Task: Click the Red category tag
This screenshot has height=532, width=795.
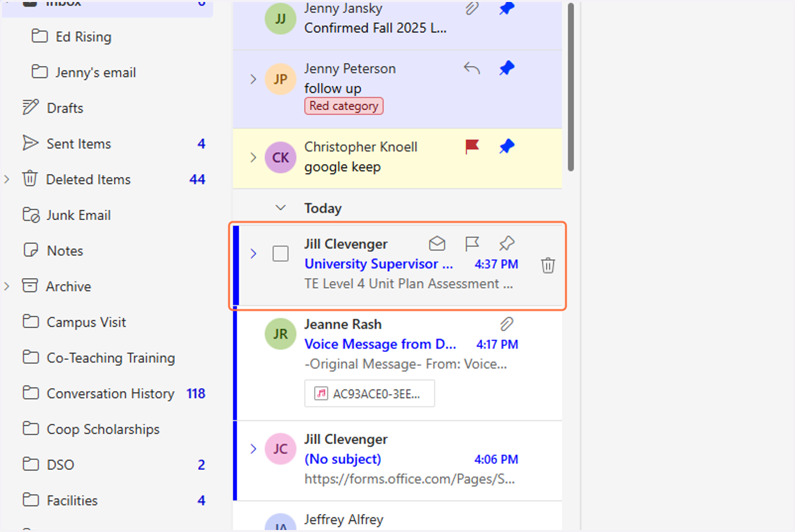Action: tap(344, 106)
